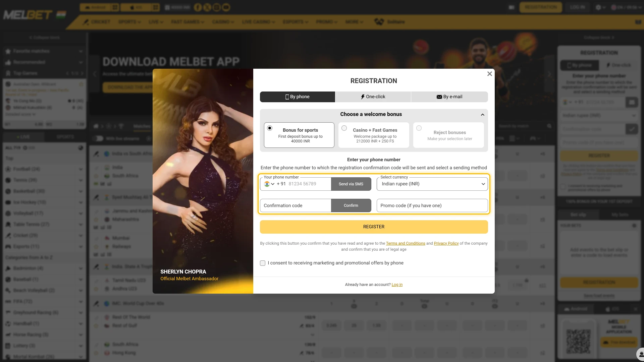Open the Instagram social icon
The image size is (644, 362).
[x=216, y=7]
